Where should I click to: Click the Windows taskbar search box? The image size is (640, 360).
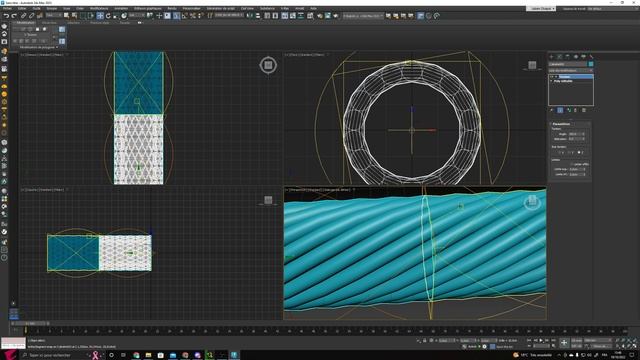pyautogui.click(x=54, y=355)
